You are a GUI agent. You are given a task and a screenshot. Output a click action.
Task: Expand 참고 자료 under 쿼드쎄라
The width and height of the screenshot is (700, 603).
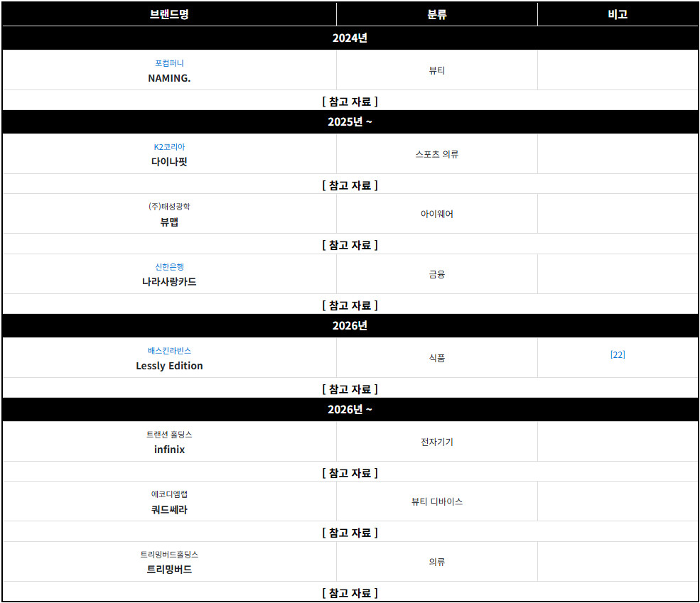(x=350, y=533)
